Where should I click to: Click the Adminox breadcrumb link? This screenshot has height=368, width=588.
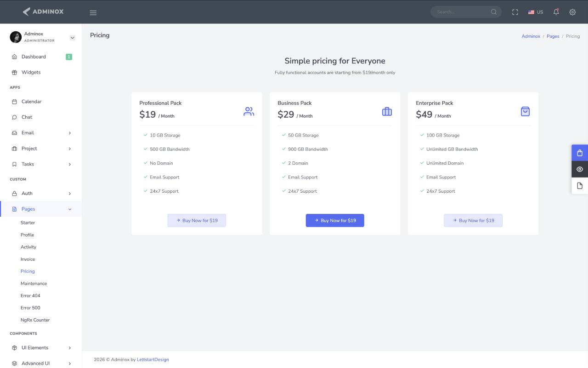pos(531,36)
